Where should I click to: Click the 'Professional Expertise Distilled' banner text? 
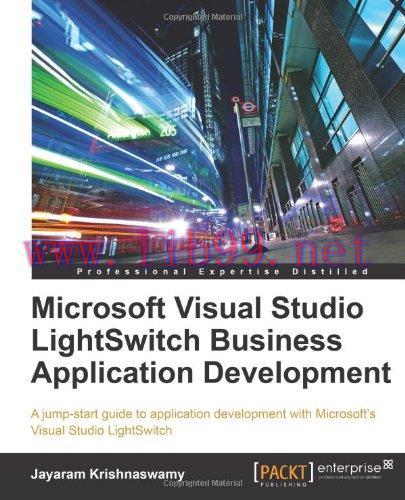tap(222, 272)
